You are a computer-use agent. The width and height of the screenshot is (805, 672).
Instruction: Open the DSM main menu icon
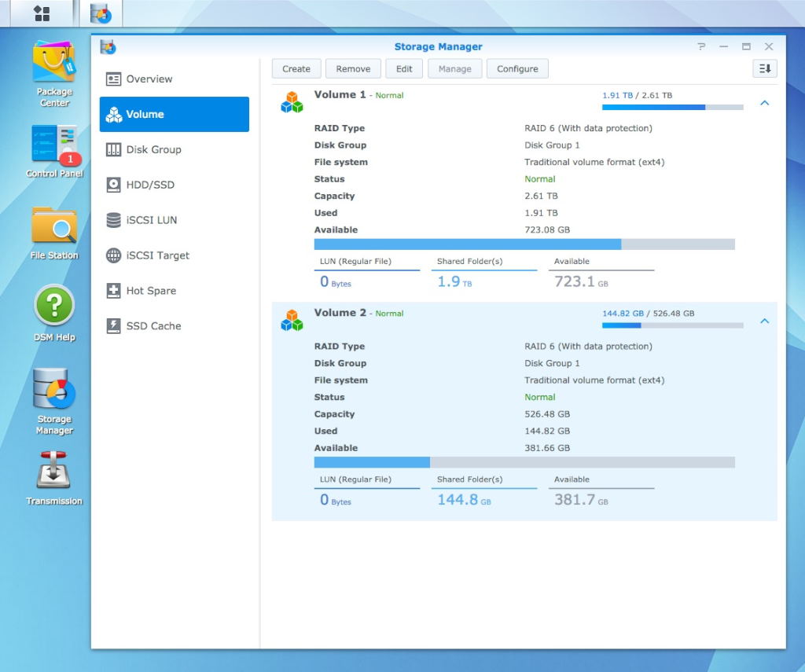point(42,13)
